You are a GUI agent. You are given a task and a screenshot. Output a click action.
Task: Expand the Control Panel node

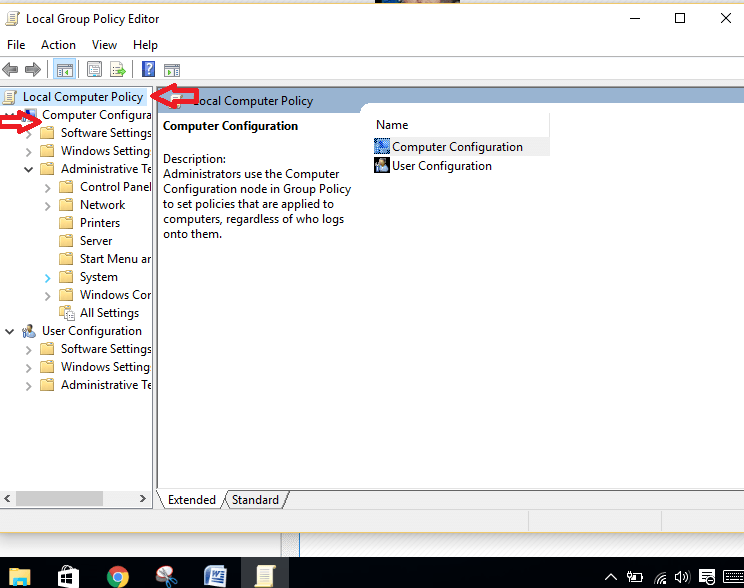coord(47,188)
